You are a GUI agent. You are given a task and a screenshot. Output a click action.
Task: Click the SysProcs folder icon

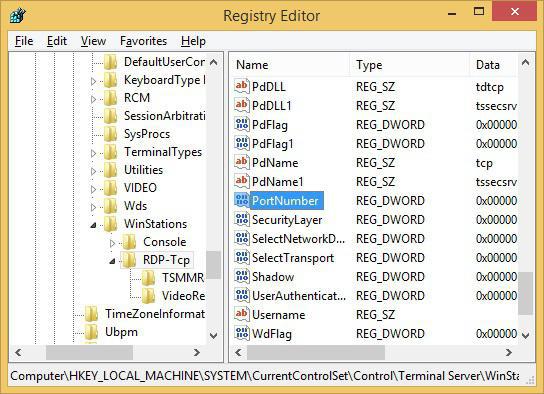point(110,134)
